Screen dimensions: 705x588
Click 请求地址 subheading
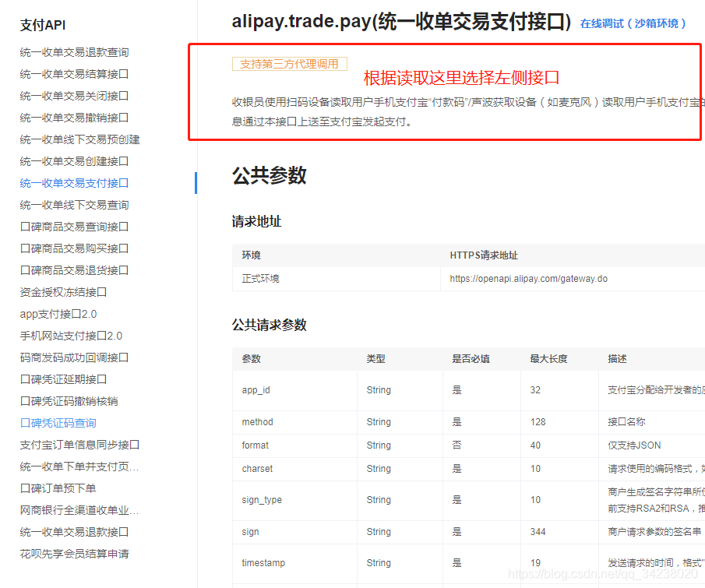(x=257, y=221)
